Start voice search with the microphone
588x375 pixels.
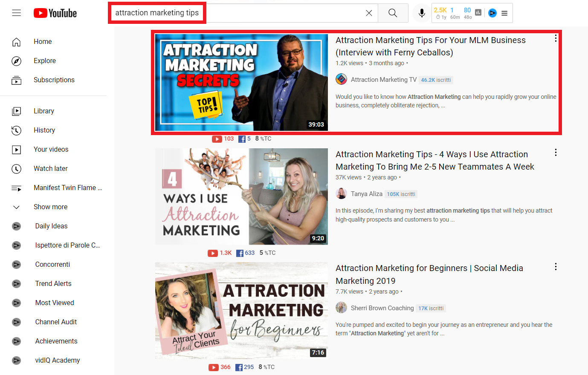422,13
